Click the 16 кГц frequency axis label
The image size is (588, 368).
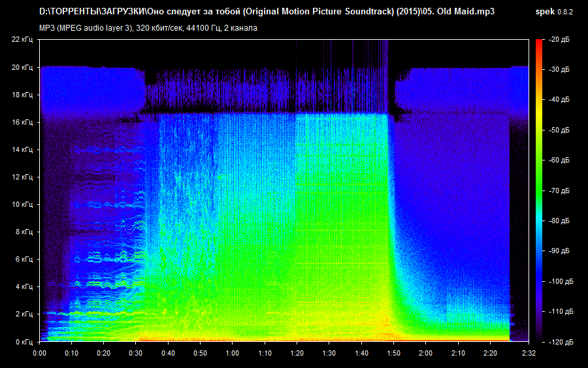[22, 122]
